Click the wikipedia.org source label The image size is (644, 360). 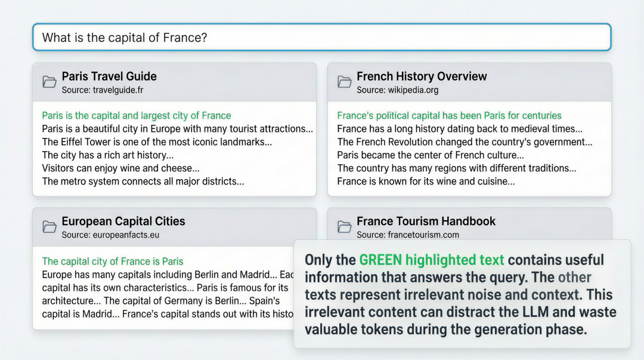(x=397, y=90)
